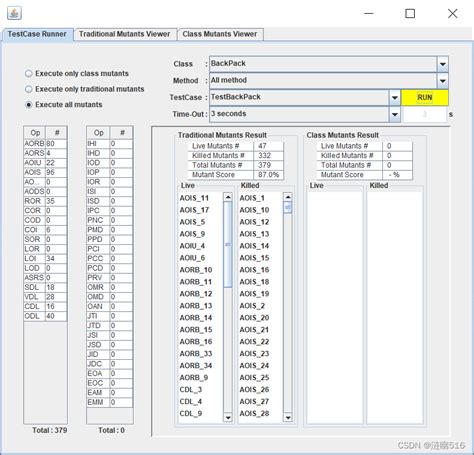Expand the Method dropdown arrow
This screenshot has height=455, width=474.
[x=443, y=81]
